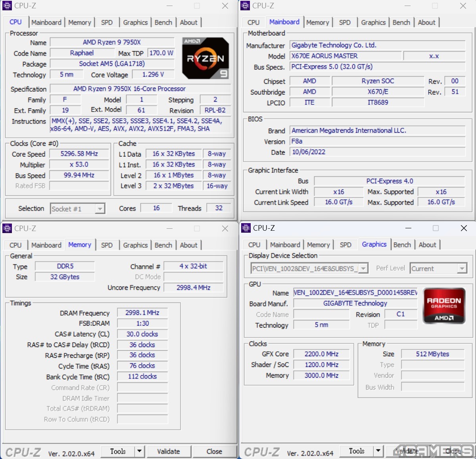This screenshot has width=476, height=459.
Task: Switch to SPD tab in the Mainboard window
Action: pos(345,23)
